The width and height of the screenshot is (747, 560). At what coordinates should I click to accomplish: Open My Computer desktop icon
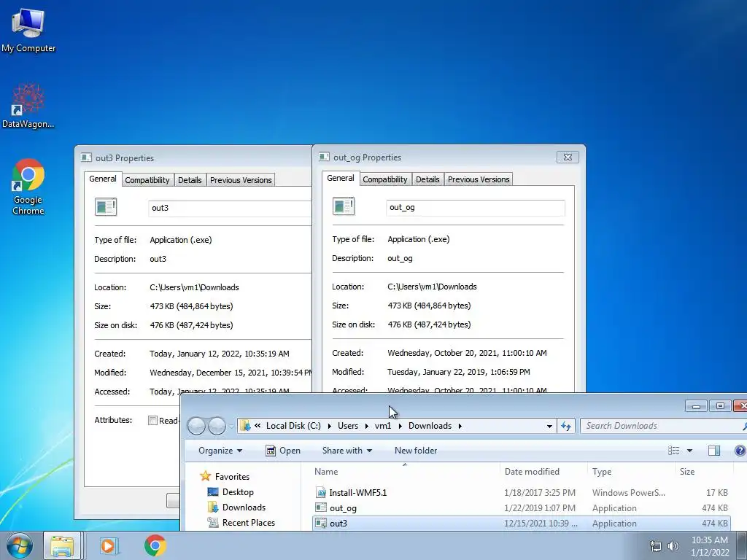(x=28, y=29)
